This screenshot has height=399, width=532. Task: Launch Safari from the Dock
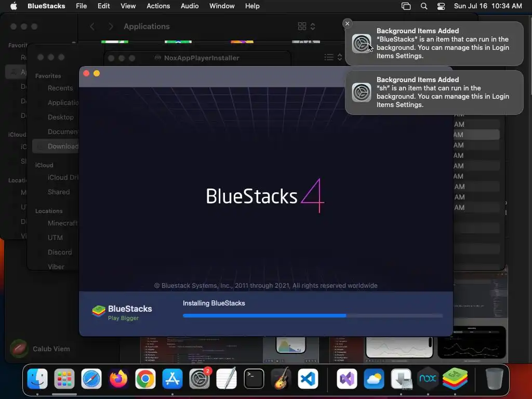click(91, 379)
